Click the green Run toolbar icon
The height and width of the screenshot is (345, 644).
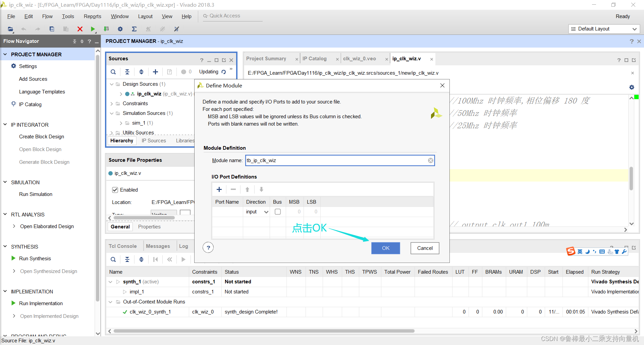(93, 29)
